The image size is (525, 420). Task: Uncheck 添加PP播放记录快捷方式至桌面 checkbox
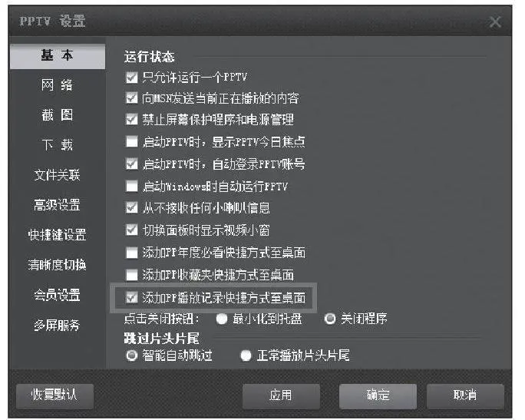tap(131, 296)
